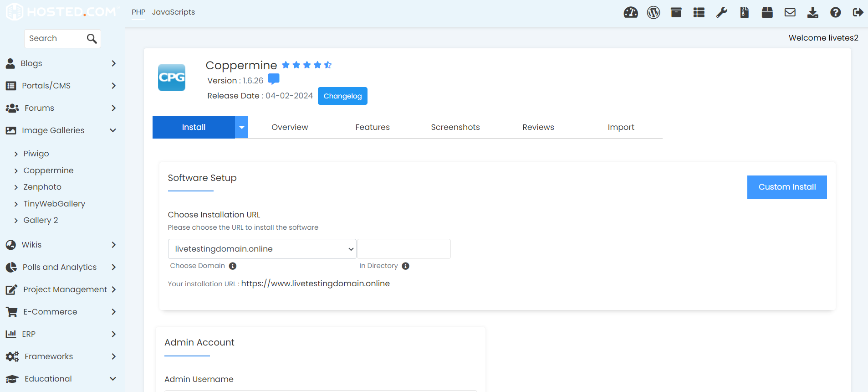Click the blue comment bubble beside version

(274, 79)
